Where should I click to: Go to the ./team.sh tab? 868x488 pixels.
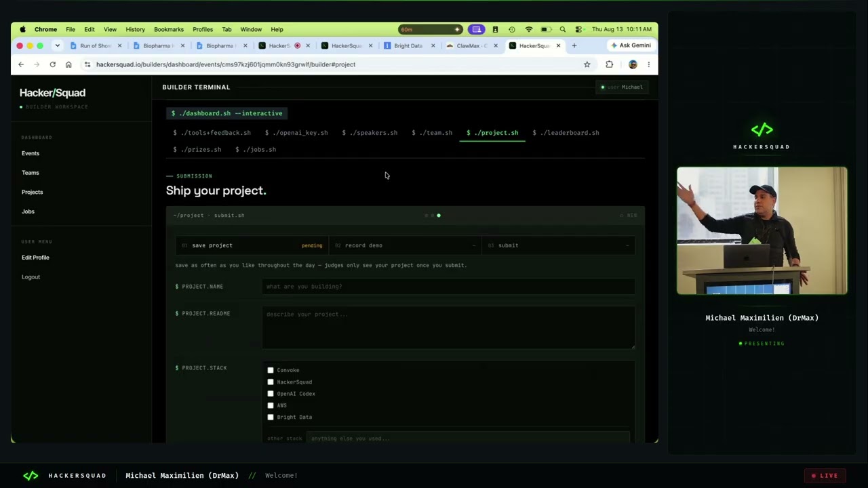click(x=432, y=133)
